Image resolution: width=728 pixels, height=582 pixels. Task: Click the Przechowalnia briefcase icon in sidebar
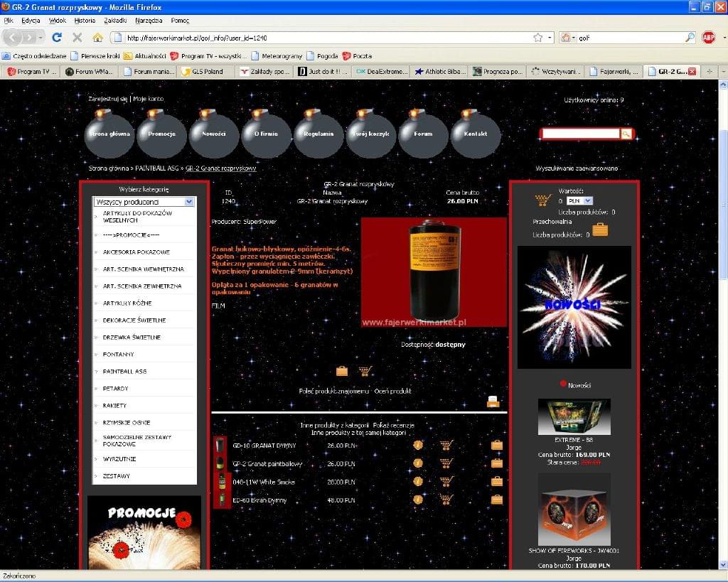click(x=600, y=230)
